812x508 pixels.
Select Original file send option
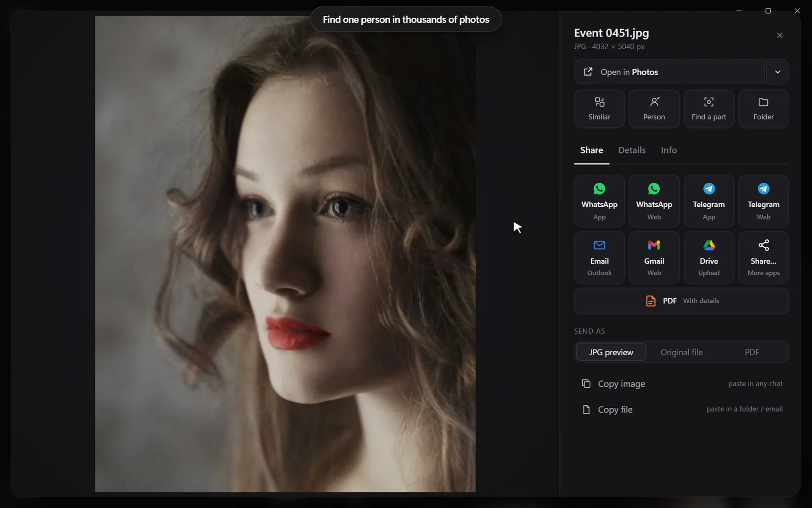pos(682,352)
